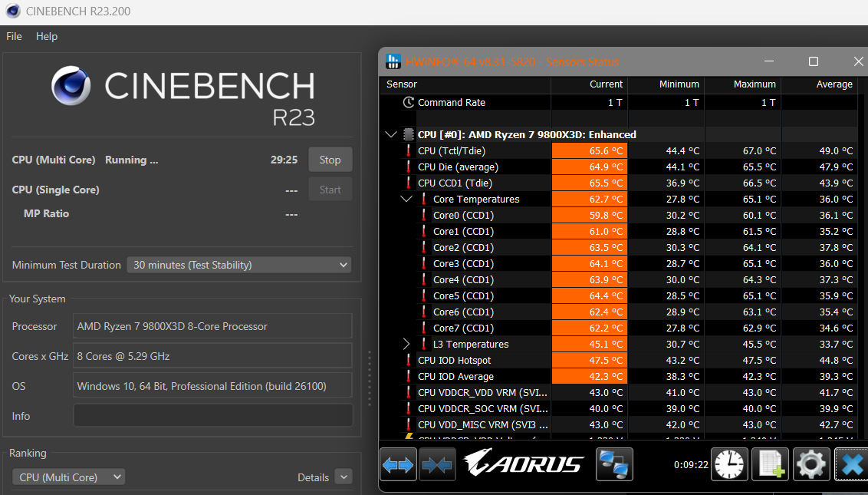Click the Current column header
The width and height of the screenshot is (868, 495).
[589, 84]
